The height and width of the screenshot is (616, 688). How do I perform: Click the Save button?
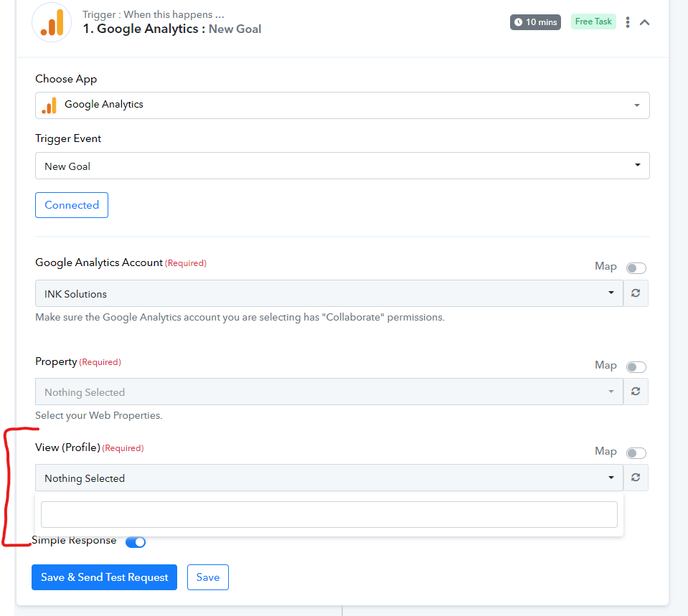pos(208,577)
